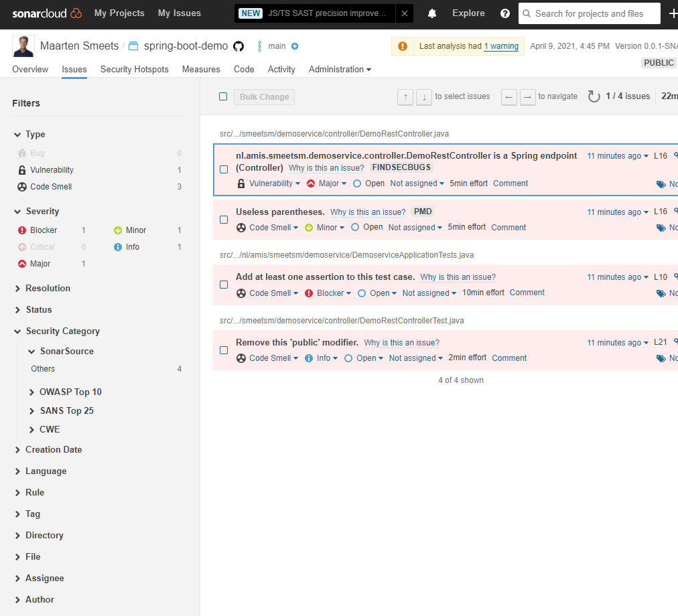Toggle the select-all checkbox beside Bulk Change

pyautogui.click(x=223, y=96)
